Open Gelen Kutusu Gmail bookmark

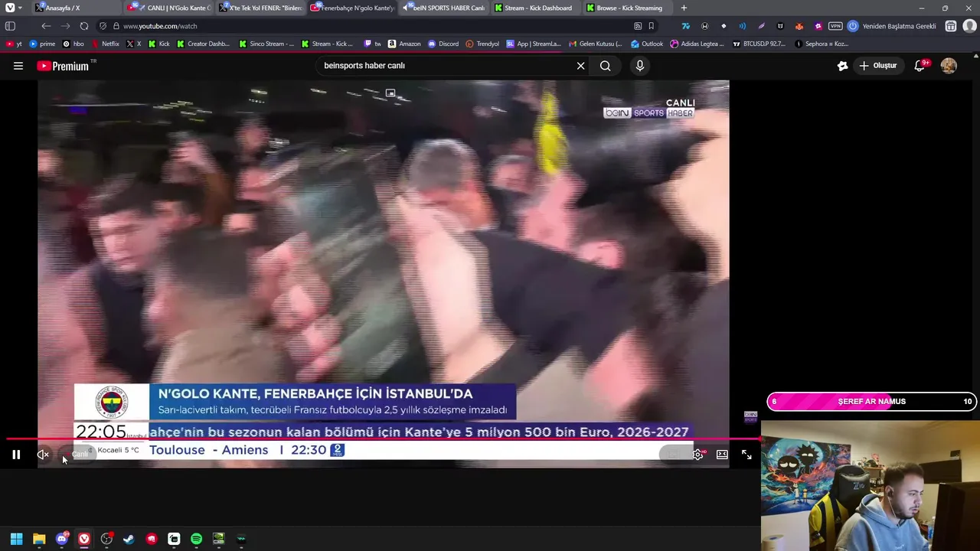coord(596,44)
